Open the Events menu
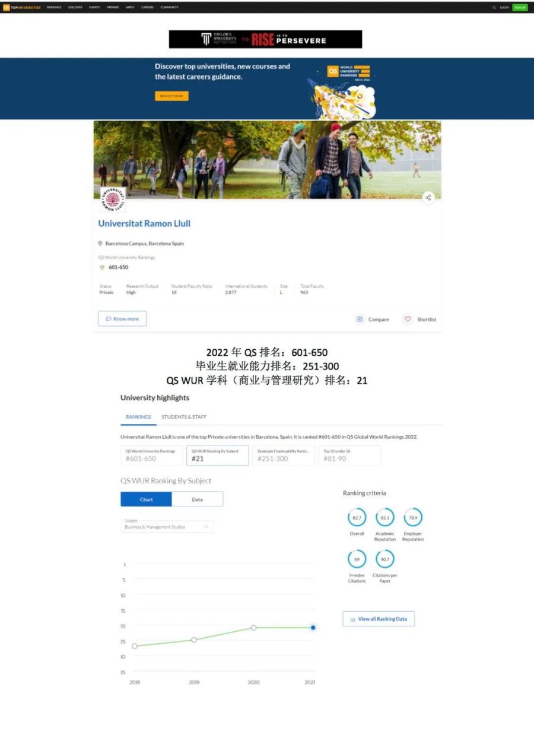Viewport: 534px width, 756px height. (94, 7)
